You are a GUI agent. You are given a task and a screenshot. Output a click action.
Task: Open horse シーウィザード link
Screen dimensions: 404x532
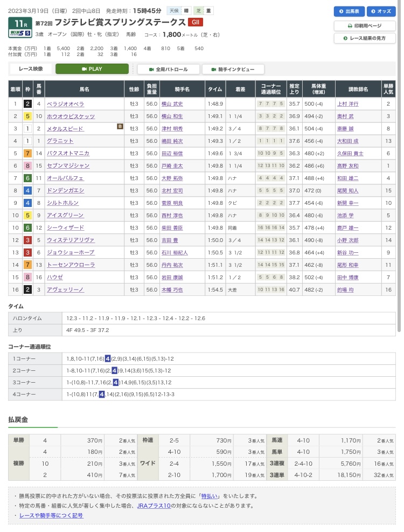pyautogui.click(x=66, y=227)
